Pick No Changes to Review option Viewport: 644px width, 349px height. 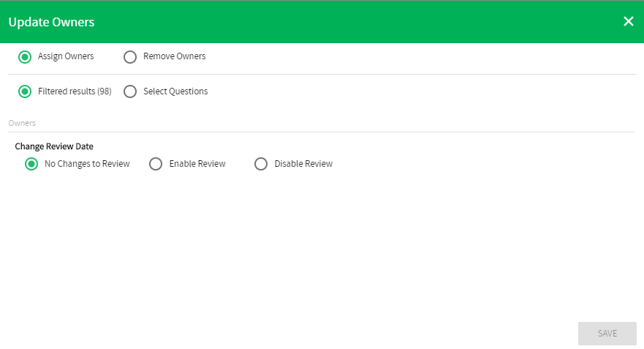click(x=31, y=164)
